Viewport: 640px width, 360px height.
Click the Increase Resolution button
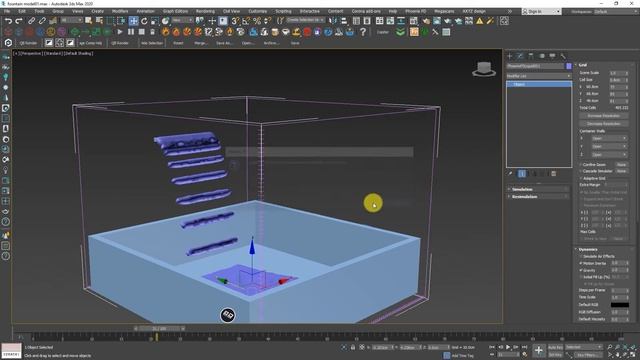tap(604, 116)
